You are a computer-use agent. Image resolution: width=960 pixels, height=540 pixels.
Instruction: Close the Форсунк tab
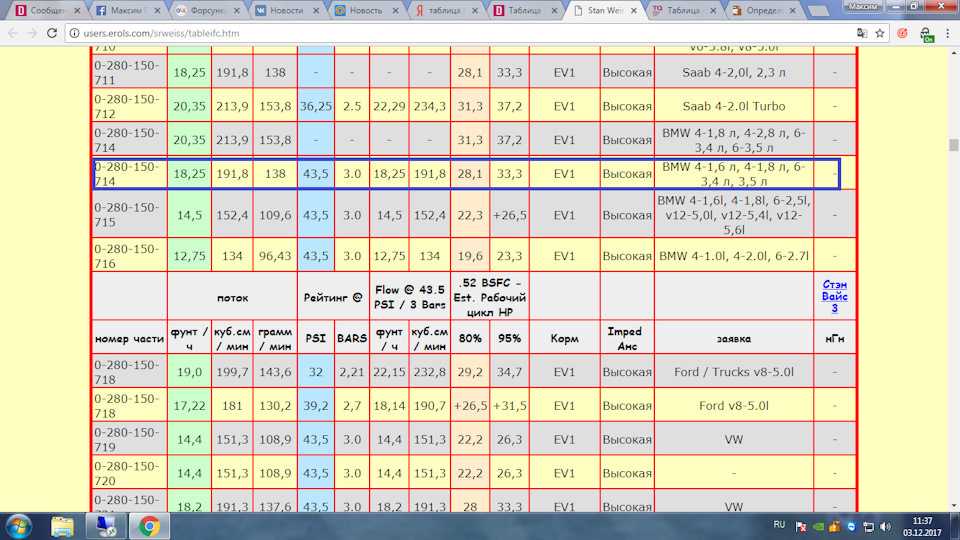(236, 10)
